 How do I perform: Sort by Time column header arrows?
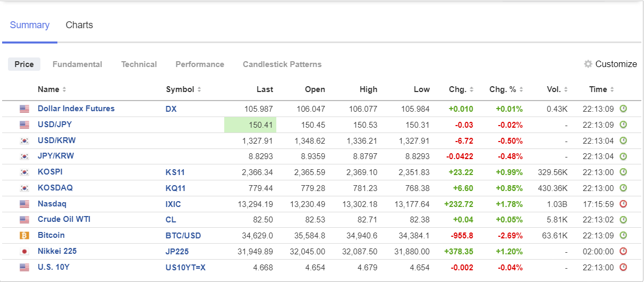point(612,89)
